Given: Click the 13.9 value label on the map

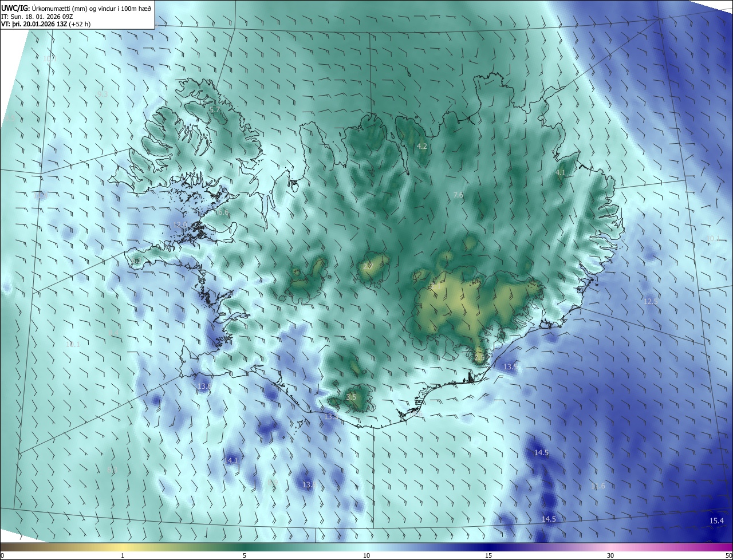Looking at the screenshot, I should pos(511,366).
